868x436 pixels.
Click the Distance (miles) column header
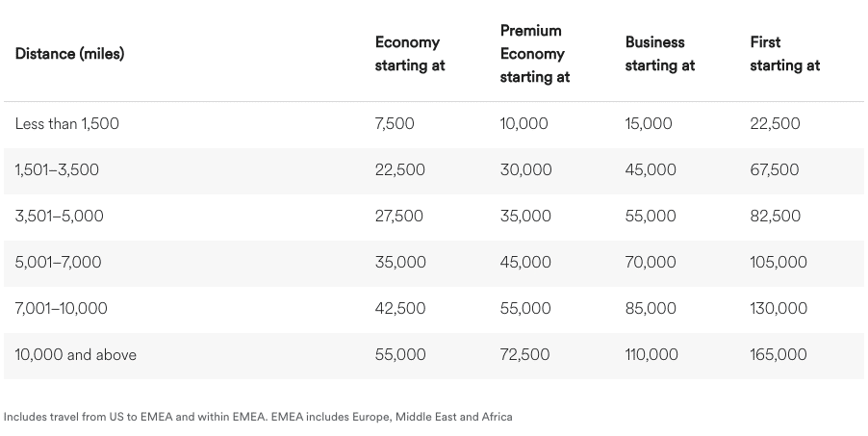(69, 54)
